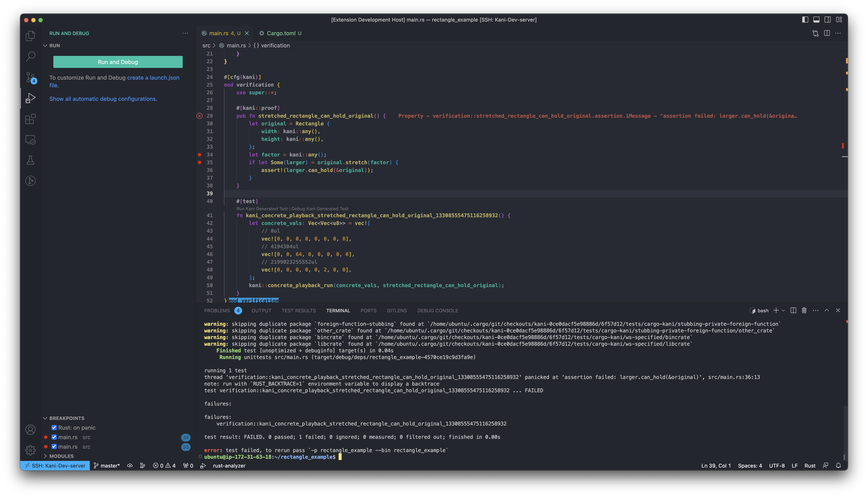Image resolution: width=868 pixels, height=497 pixels.
Task: Close the main.rs tab
Action: click(247, 33)
